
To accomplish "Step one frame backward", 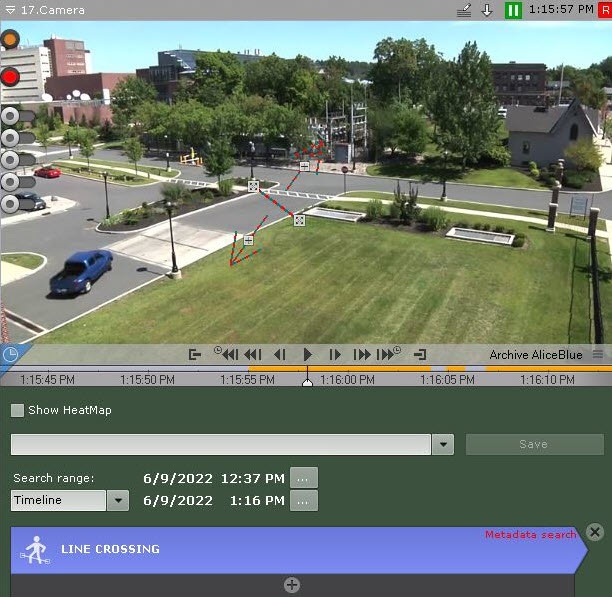I will [280, 354].
